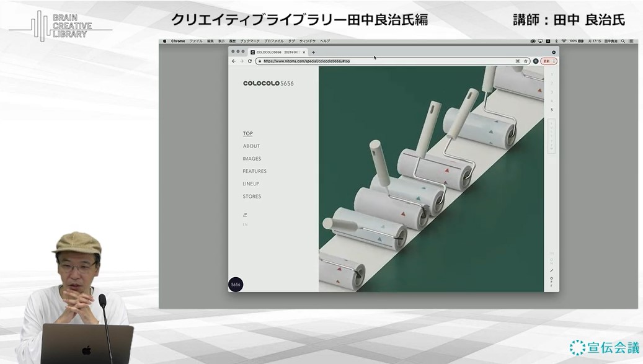643x364 pixels.
Task: Switch the right-edge toggle to OFF
Action: [552, 282]
